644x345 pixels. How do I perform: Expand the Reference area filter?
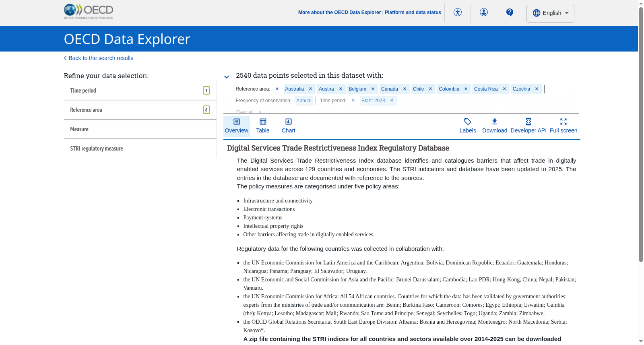[x=140, y=110]
